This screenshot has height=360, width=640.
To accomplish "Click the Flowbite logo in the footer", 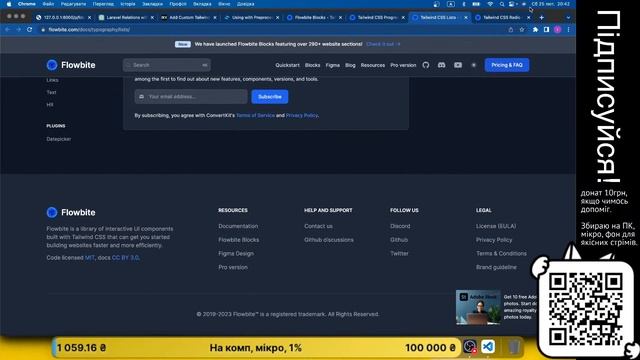I will click(71, 212).
